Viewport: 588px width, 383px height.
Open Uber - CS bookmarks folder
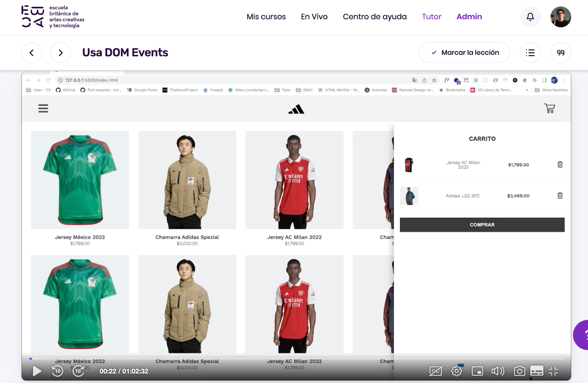(x=38, y=90)
